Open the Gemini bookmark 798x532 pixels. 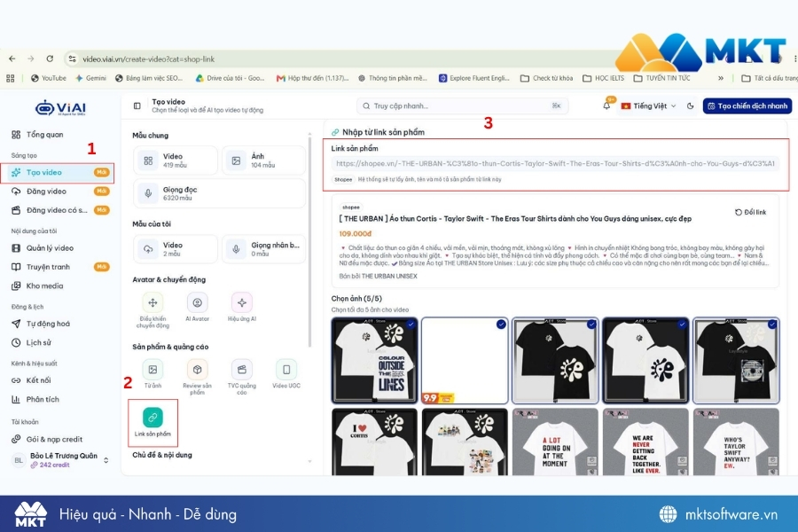(90, 78)
